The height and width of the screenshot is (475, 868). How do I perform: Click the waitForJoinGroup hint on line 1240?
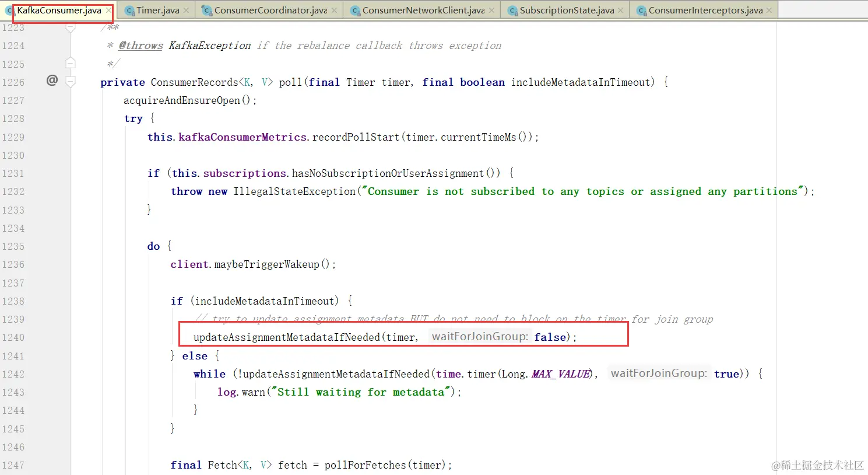480,337
